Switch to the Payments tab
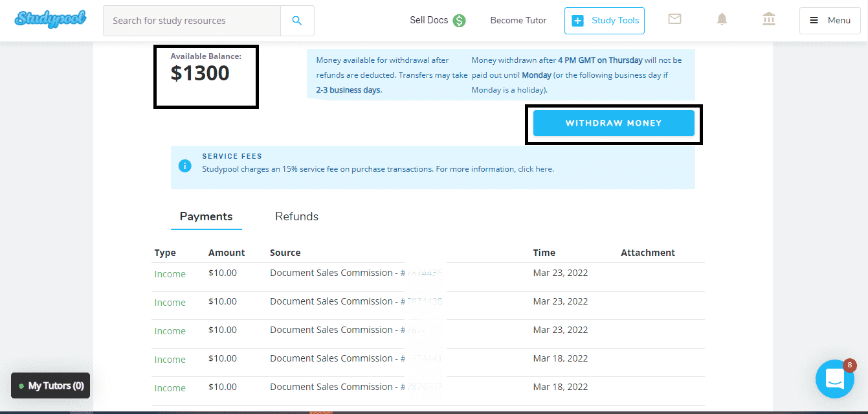 click(x=206, y=216)
